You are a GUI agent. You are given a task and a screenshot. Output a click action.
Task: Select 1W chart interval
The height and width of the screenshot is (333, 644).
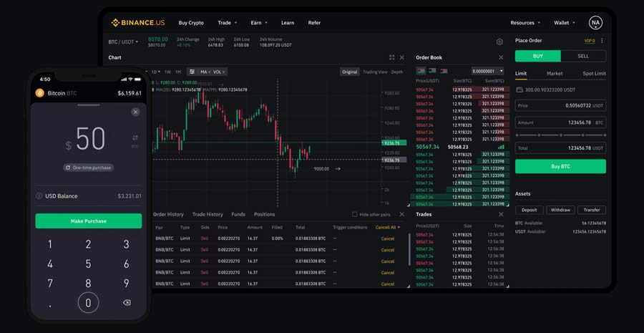[x=167, y=72]
